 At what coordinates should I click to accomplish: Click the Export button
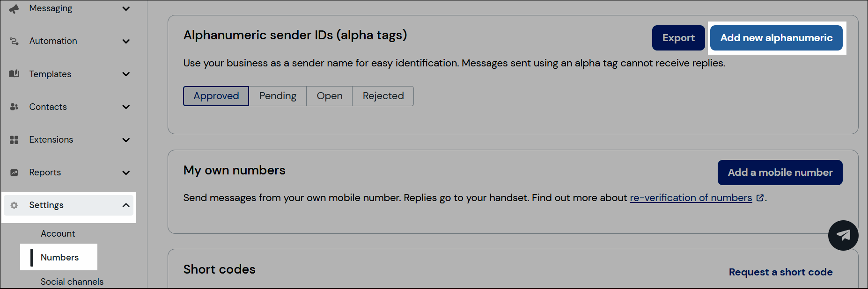(x=678, y=38)
